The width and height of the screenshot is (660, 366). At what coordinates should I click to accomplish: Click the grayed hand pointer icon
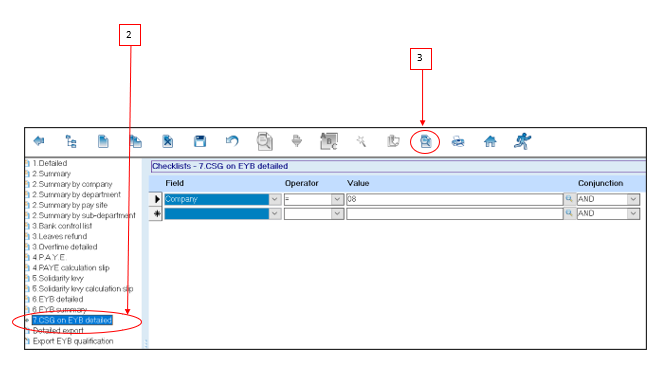tap(393, 141)
